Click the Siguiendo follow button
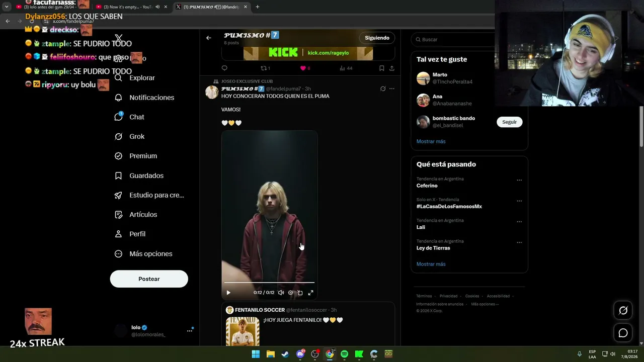 (377, 38)
